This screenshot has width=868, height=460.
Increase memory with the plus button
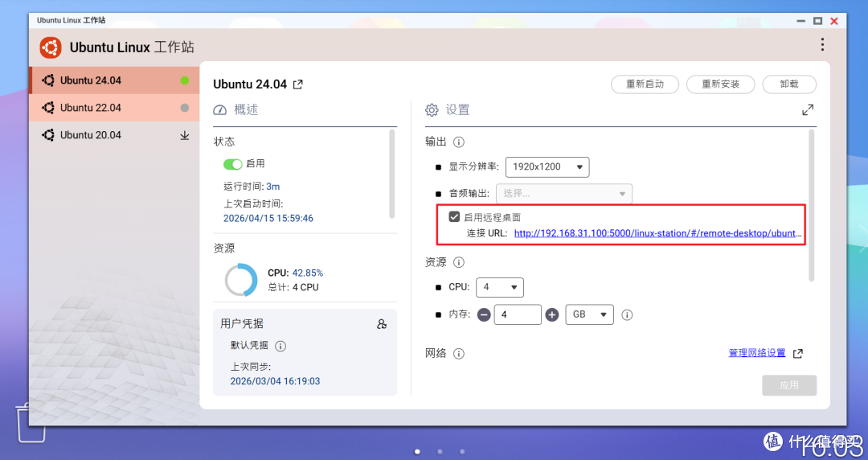click(x=552, y=314)
